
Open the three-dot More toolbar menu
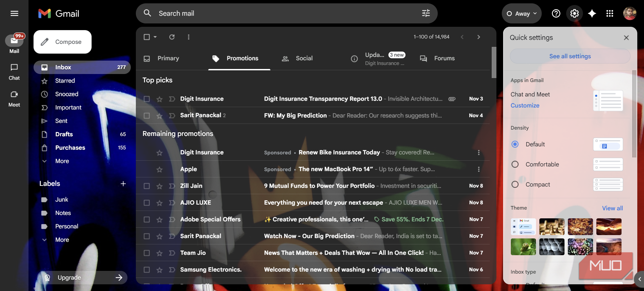pos(189,37)
